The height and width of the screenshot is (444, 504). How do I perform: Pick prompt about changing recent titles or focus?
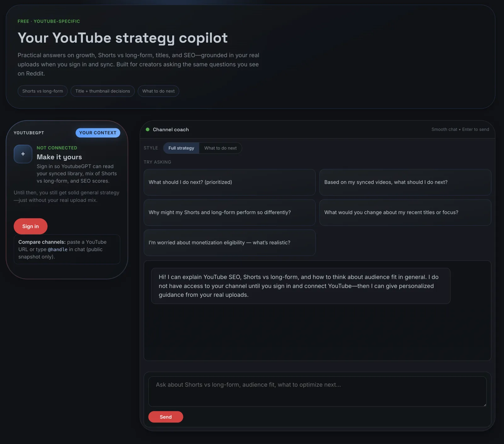click(405, 212)
